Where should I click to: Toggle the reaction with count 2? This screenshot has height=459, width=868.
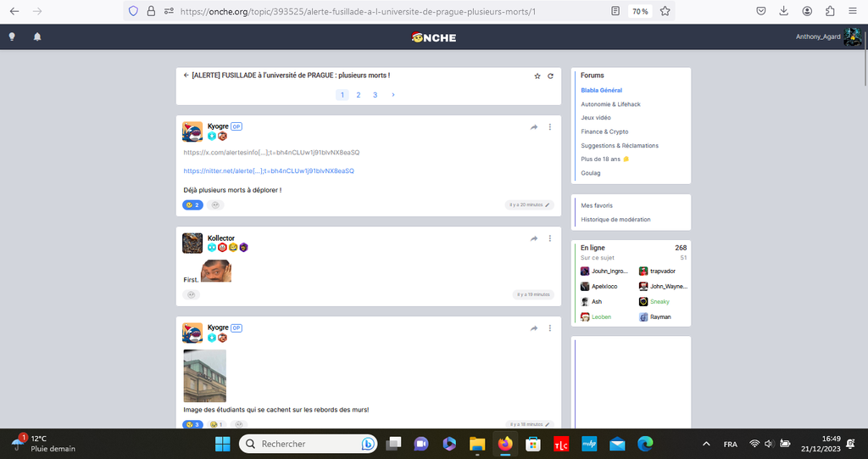pyautogui.click(x=193, y=204)
